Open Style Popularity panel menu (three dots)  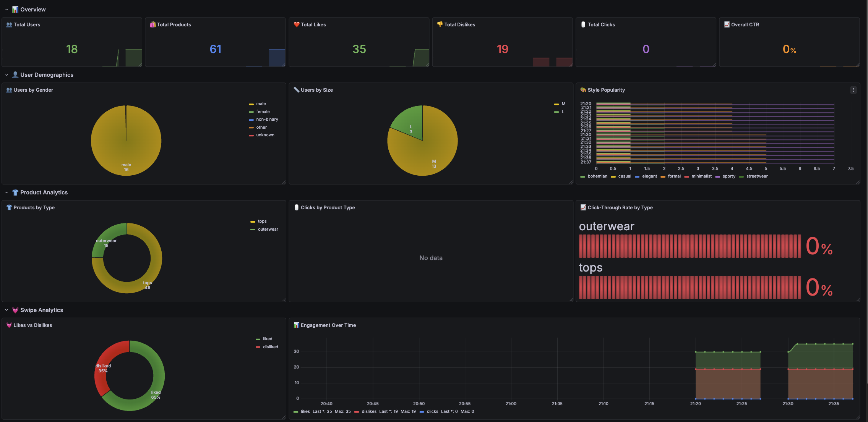pos(853,90)
